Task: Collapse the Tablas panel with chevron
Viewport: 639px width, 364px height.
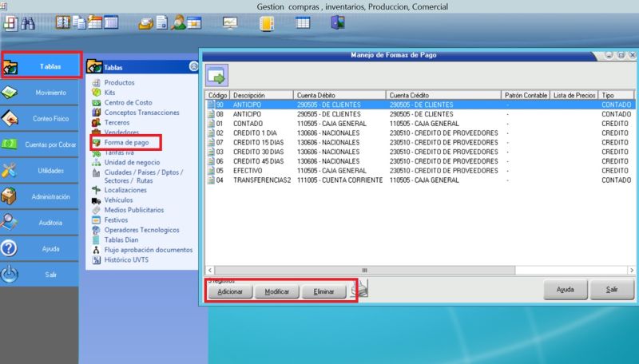Action: point(192,67)
